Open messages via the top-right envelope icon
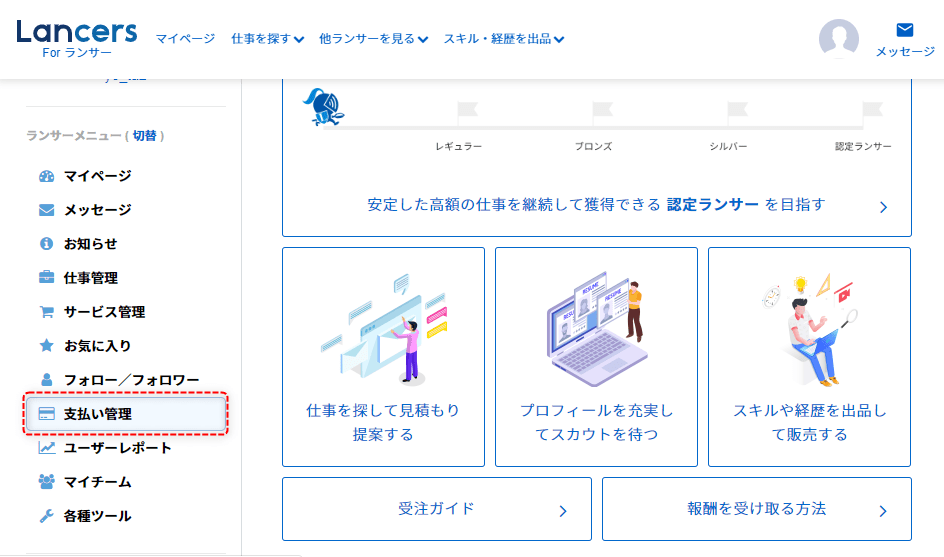 pyautogui.click(x=904, y=30)
